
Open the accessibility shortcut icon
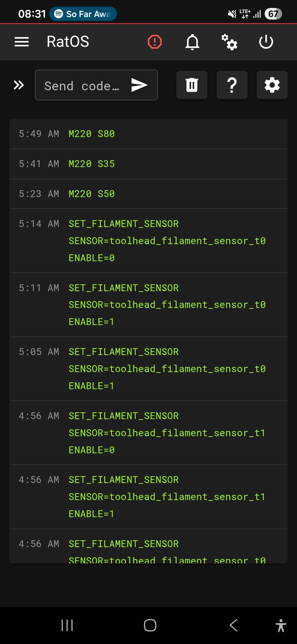[281, 625]
